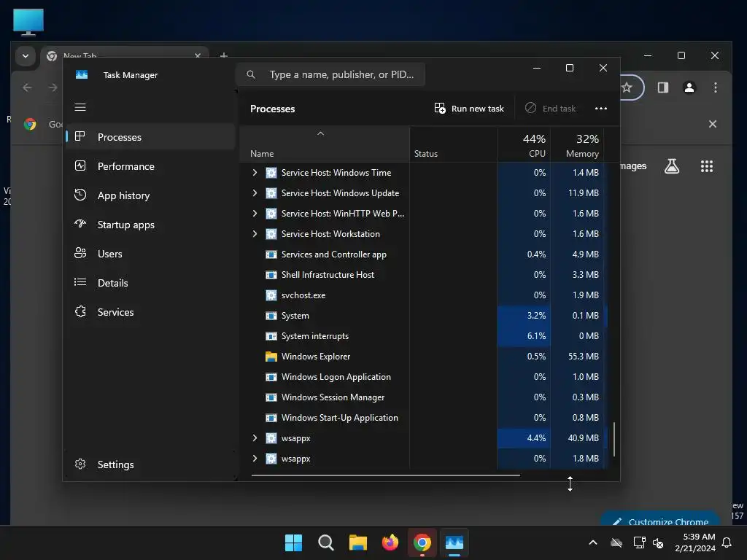This screenshot has height=560, width=747.
Task: Open the Users page
Action: (x=150, y=254)
